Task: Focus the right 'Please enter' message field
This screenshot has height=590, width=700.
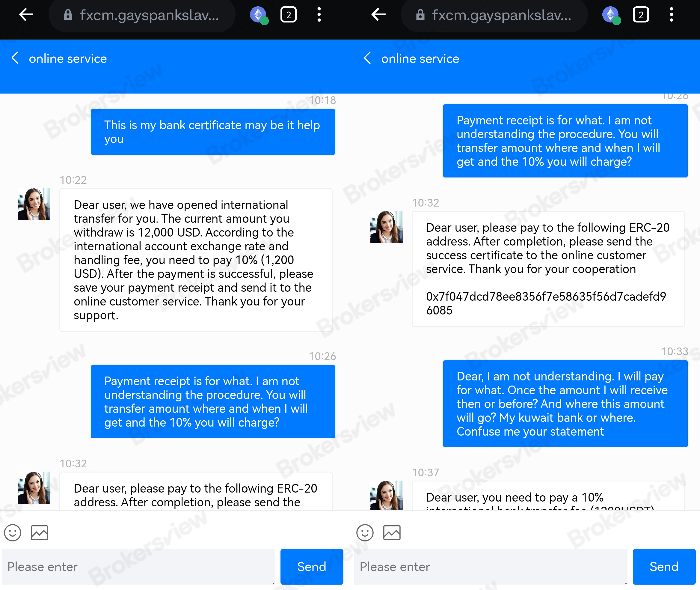Action: click(x=491, y=567)
